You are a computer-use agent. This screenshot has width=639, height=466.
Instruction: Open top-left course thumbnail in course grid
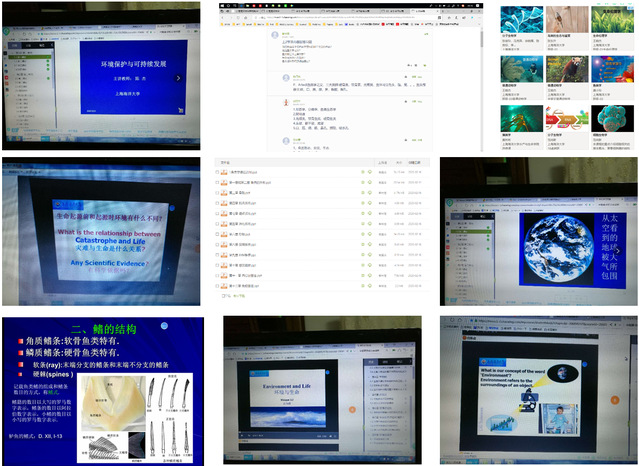pyautogui.click(x=524, y=21)
